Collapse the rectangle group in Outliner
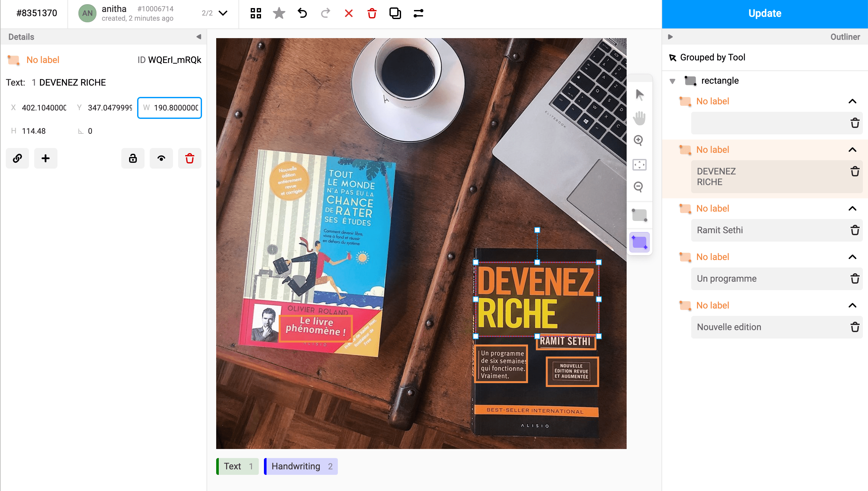868x491 pixels. pyautogui.click(x=672, y=81)
